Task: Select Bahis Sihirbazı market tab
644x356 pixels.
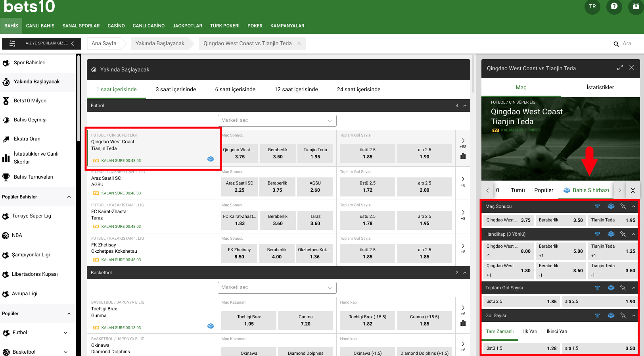Action: (586, 191)
